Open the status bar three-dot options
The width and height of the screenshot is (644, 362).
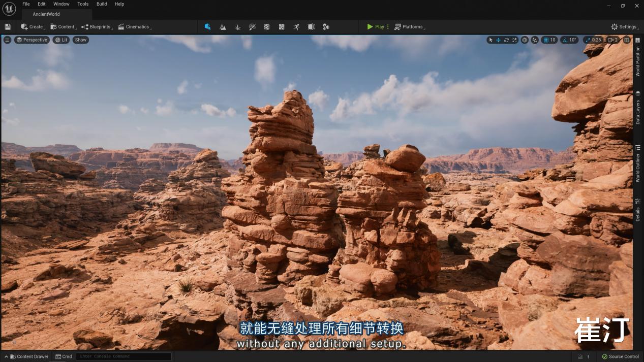point(589,356)
